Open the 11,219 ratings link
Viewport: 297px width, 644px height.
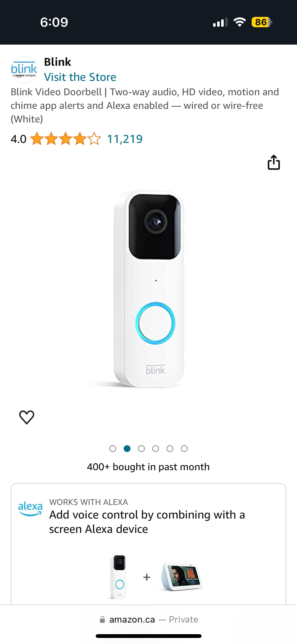point(125,139)
